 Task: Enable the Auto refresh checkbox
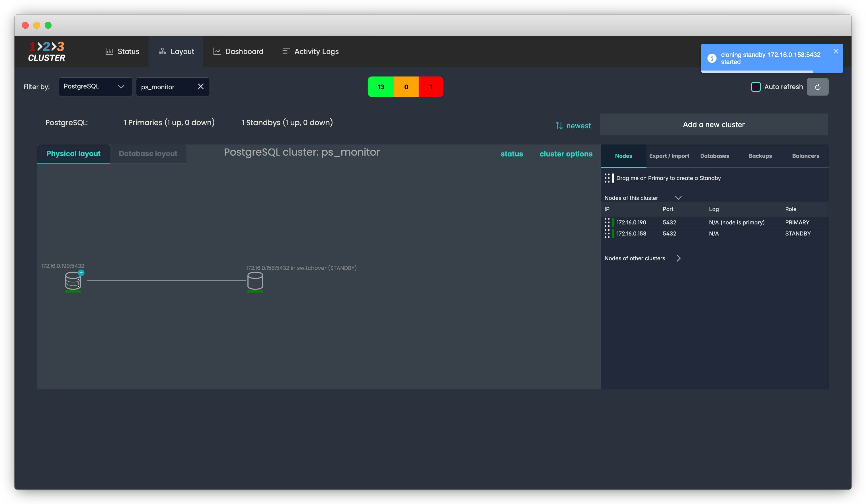click(x=756, y=87)
